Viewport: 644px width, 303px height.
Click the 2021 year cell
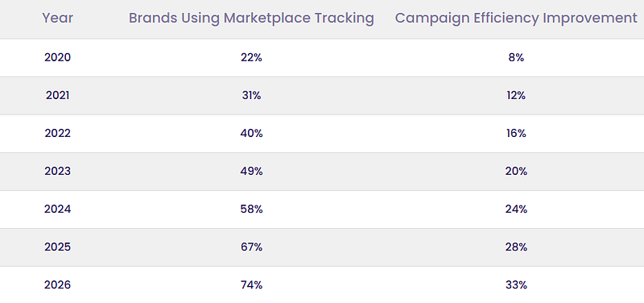(57, 95)
